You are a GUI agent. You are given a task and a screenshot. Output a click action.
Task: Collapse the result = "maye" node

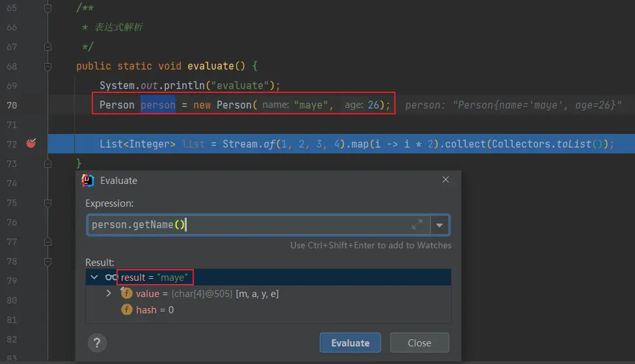point(94,278)
